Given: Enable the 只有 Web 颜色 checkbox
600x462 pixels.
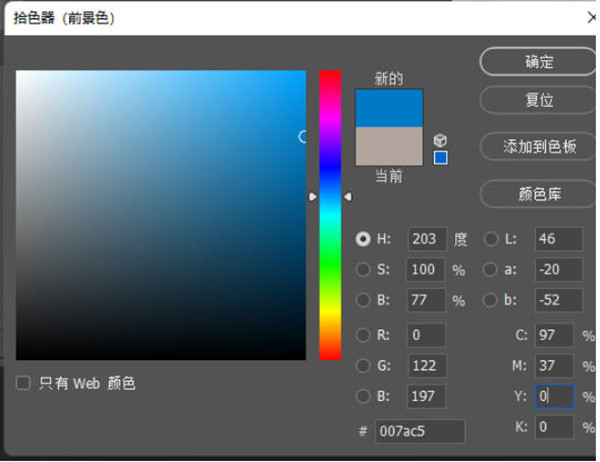Looking at the screenshot, I should pos(23,383).
